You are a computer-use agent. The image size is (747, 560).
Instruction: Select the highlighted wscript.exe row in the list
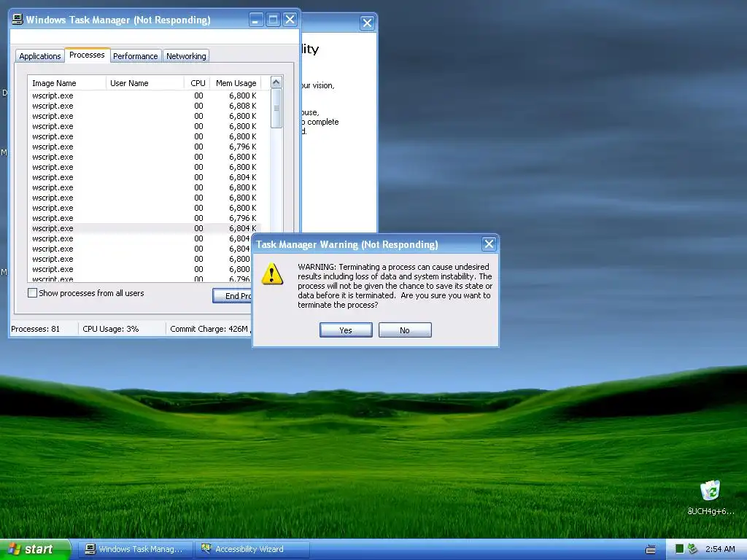[x=144, y=228]
